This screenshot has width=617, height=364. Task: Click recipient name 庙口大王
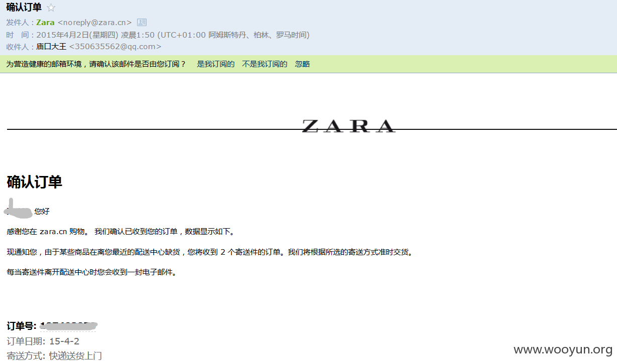pos(51,47)
